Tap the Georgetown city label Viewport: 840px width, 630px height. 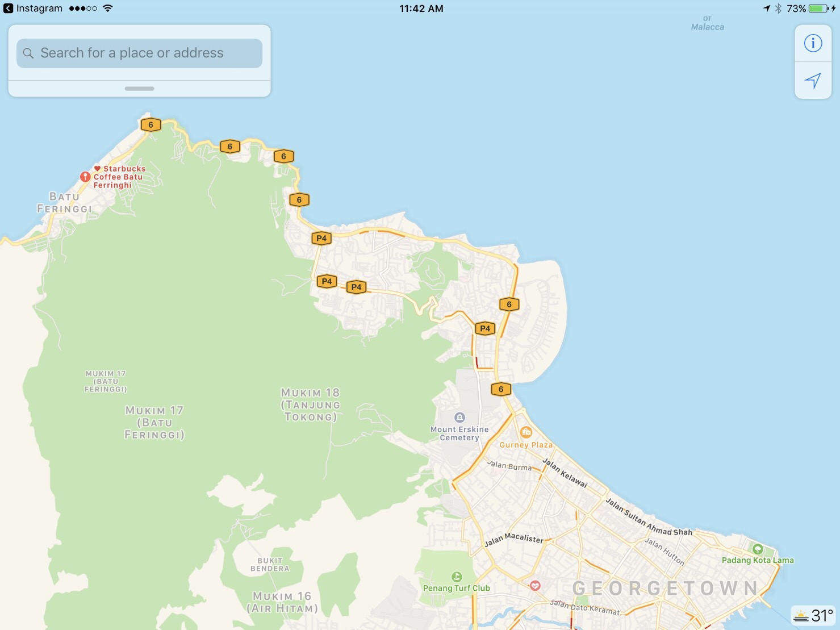pos(665,589)
